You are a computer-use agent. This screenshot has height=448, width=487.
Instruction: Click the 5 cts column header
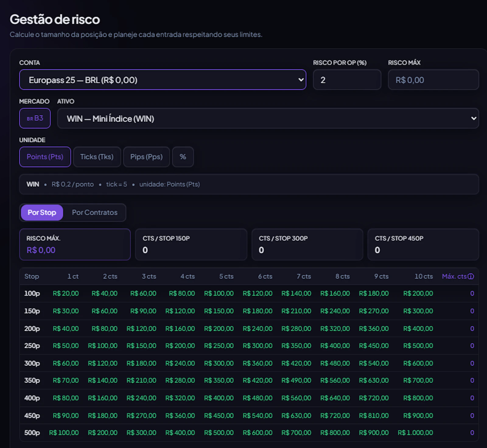coord(226,277)
